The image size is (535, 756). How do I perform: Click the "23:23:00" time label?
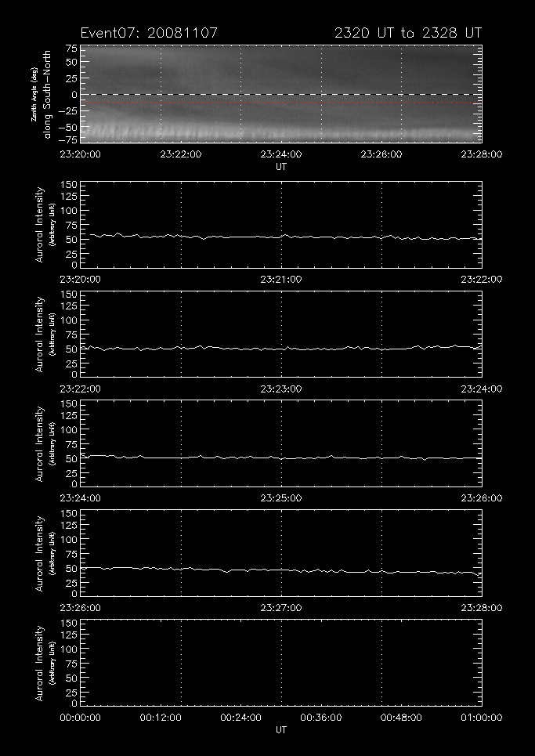[281, 389]
